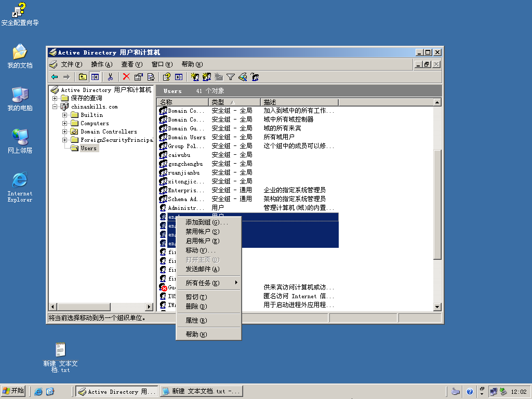The width and height of the screenshot is (532, 399).
Task: Sort by the 类型 column header
Action: click(x=234, y=102)
